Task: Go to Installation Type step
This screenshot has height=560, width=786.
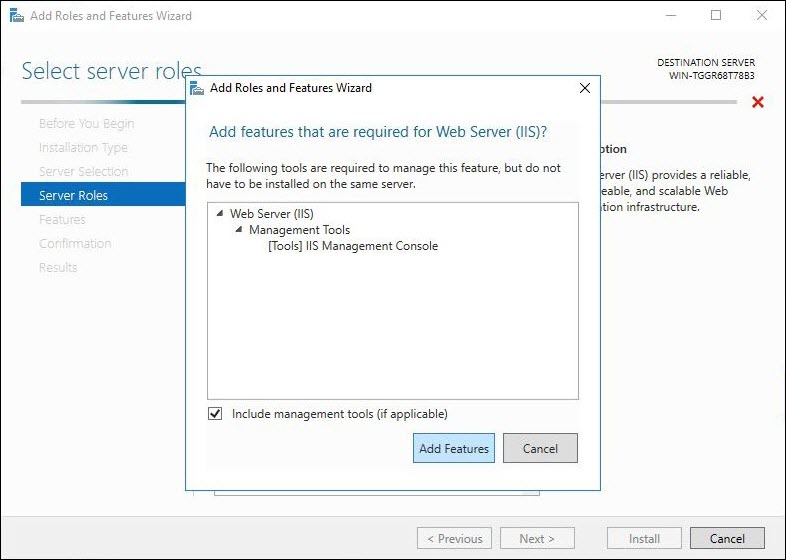Action: tap(83, 147)
